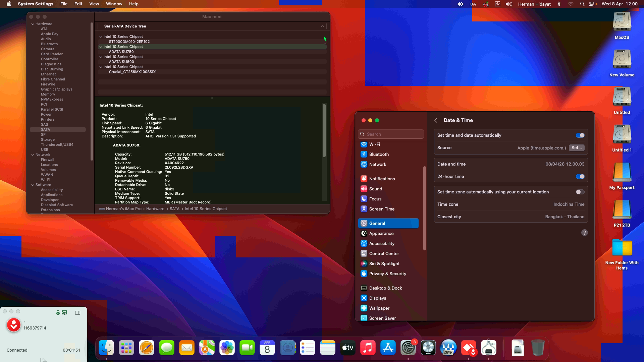Viewport: 644px width, 362px height.
Task: Open the Edit menu in menu bar
Action: (78, 4)
